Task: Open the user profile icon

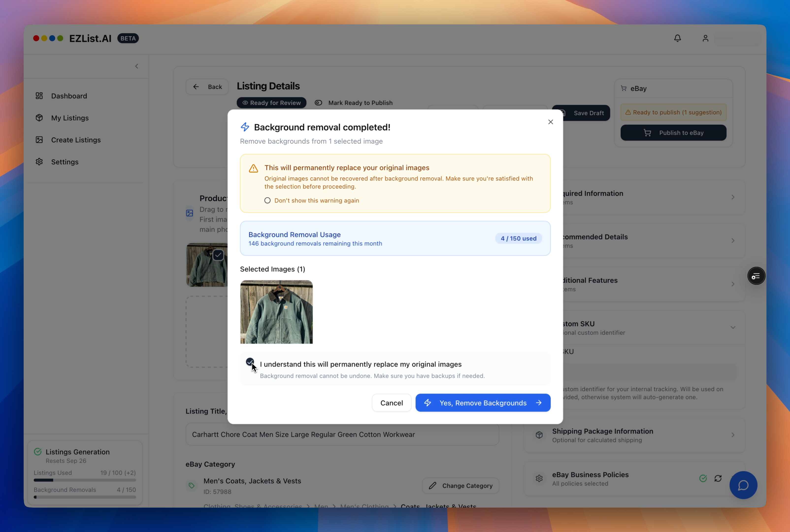Action: pos(705,38)
